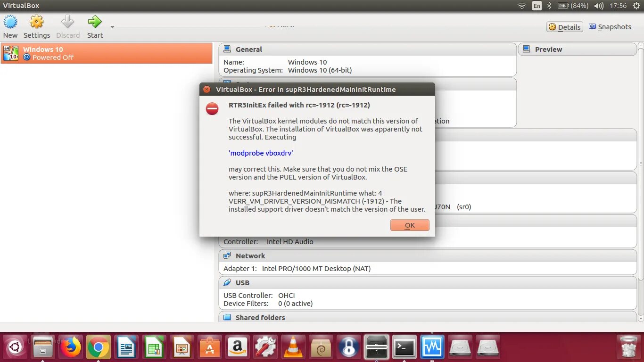Screen dimensions: 644x362
Task: Click the Discard saved state icon
Action: click(68, 26)
